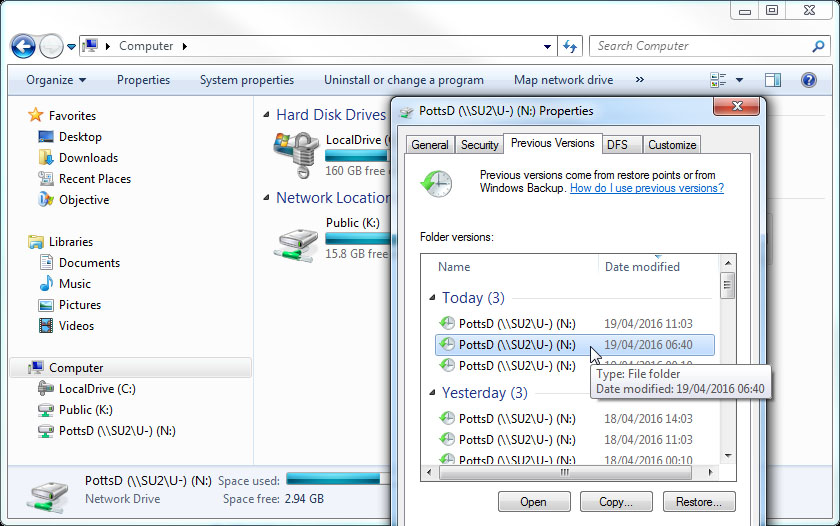Click the Back navigation arrow button
The height and width of the screenshot is (526, 840).
pyautogui.click(x=23, y=47)
